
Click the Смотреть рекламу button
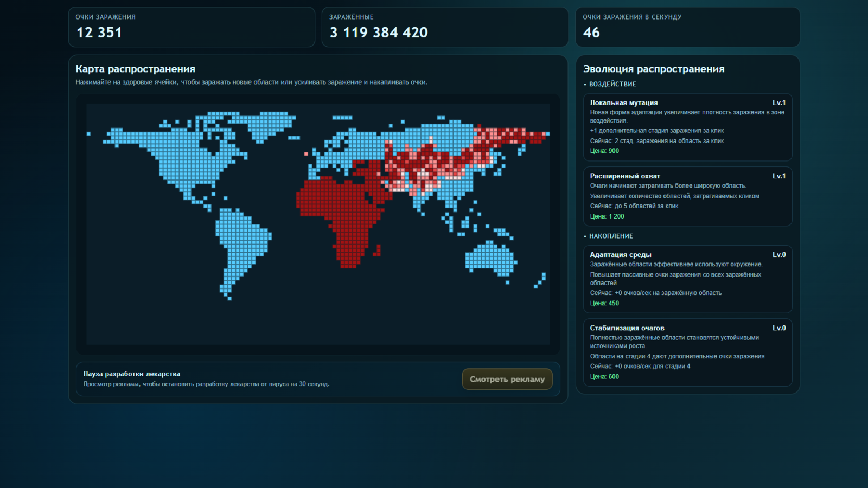507,379
